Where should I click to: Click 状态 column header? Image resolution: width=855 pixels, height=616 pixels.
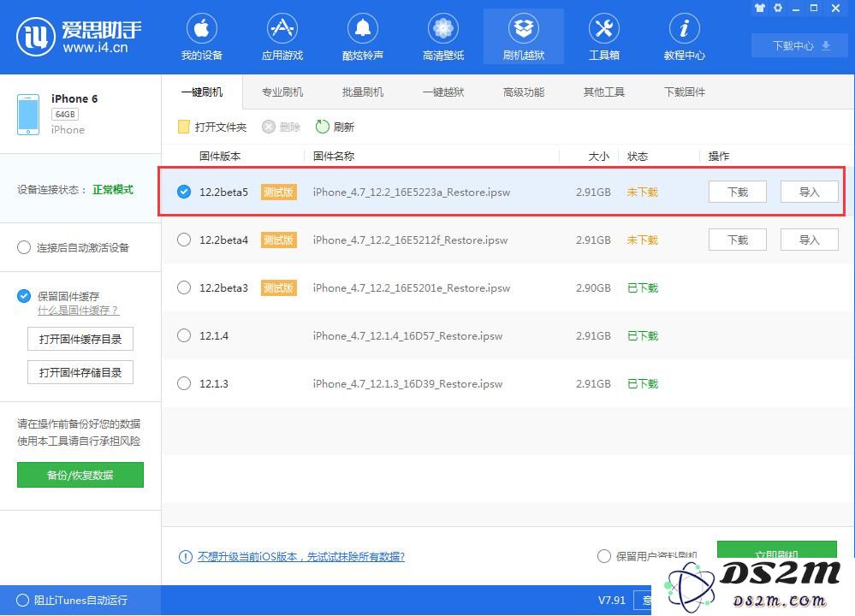coord(638,157)
